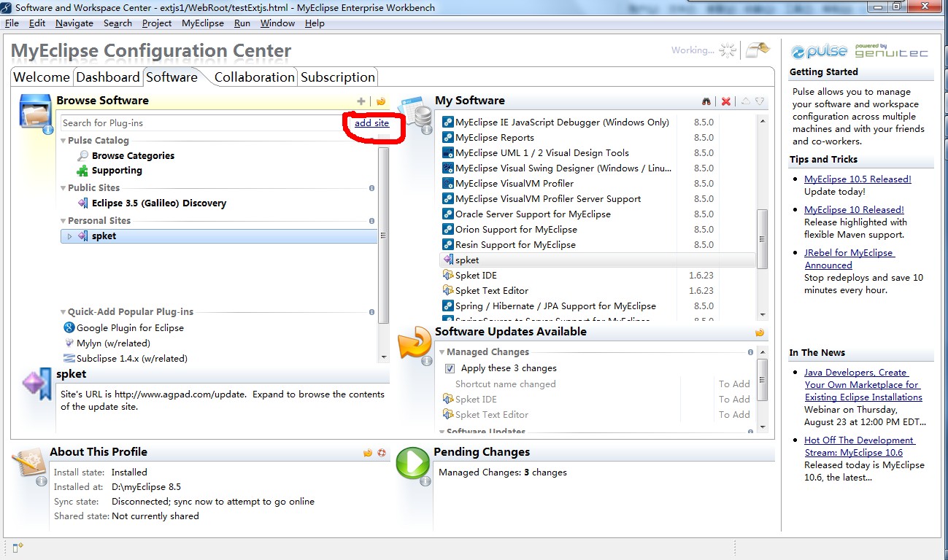Image resolution: width=948 pixels, height=560 pixels.
Task: Click the fast view icon in status bar
Action: click(18, 547)
